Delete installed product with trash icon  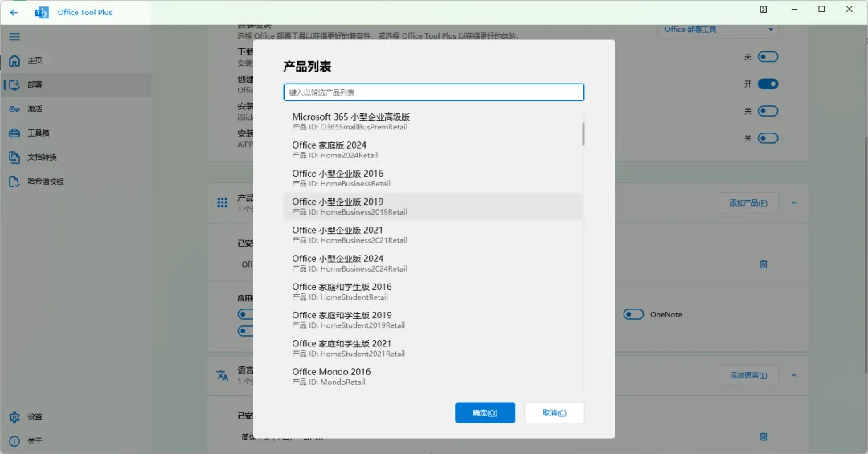[x=764, y=264]
